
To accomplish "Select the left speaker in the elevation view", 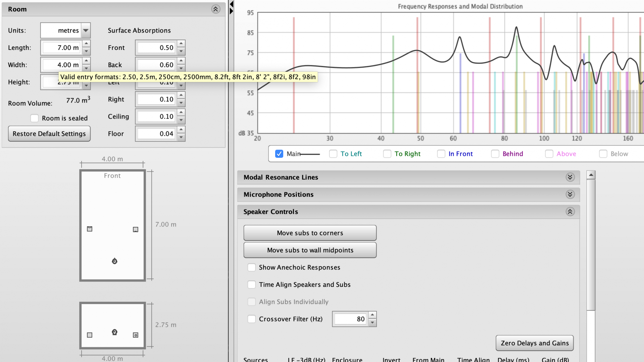I will click(x=90, y=335).
